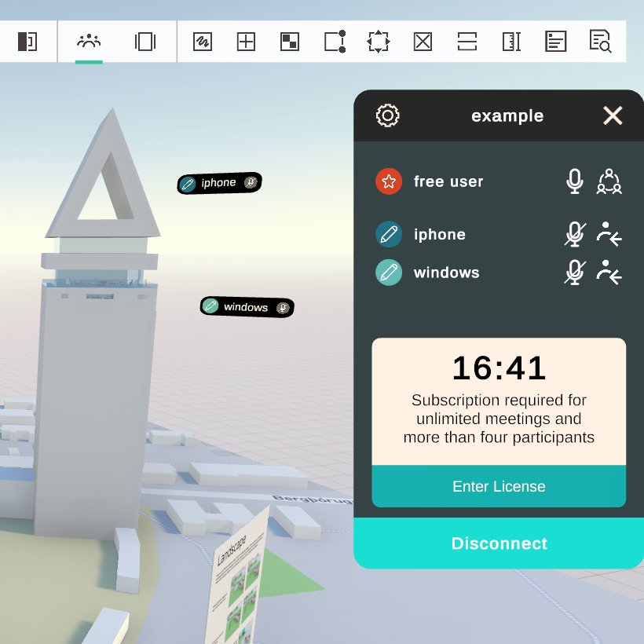Open the notes list tool

click(x=556, y=42)
